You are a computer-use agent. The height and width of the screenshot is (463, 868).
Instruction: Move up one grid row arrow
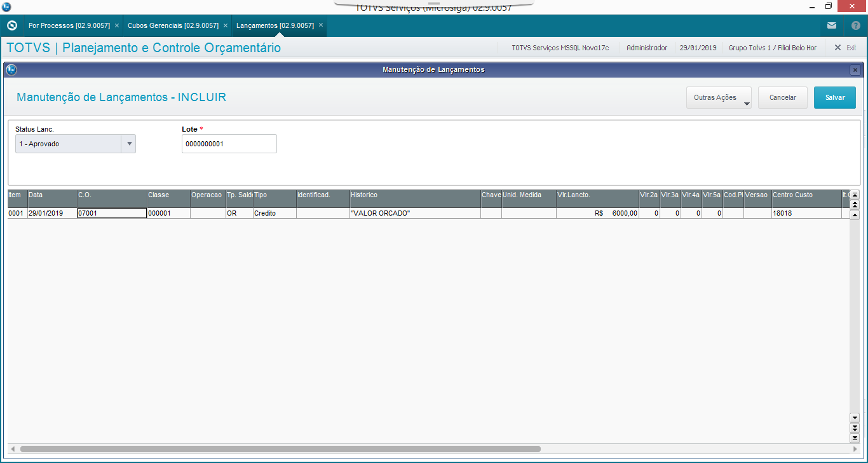coord(855,215)
